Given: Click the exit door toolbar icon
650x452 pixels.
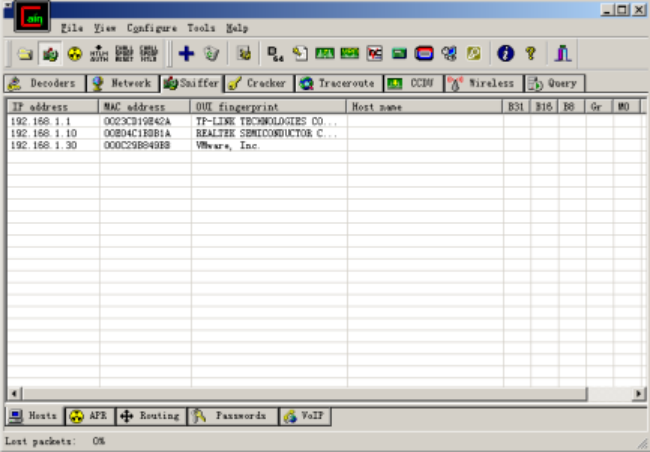Looking at the screenshot, I should (563, 53).
